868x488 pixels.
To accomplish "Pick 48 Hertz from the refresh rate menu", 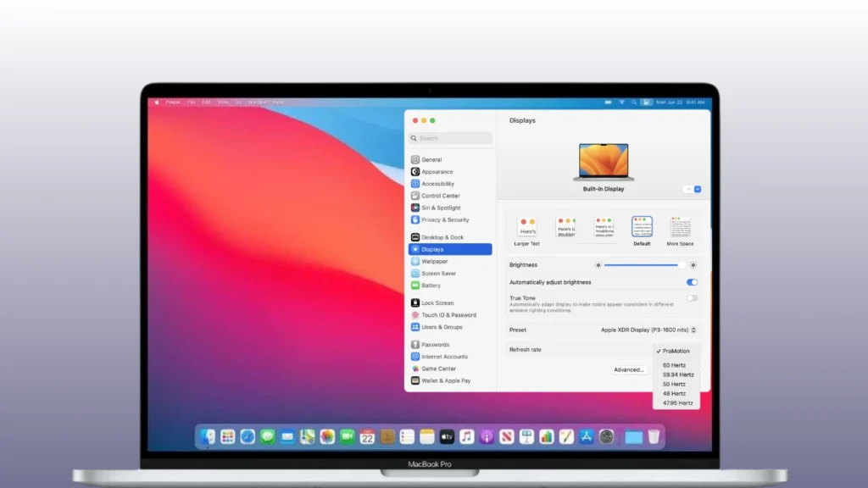I will click(x=674, y=393).
